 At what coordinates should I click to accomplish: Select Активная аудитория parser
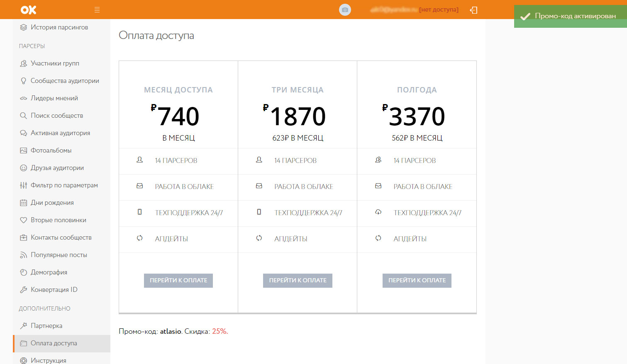click(60, 133)
